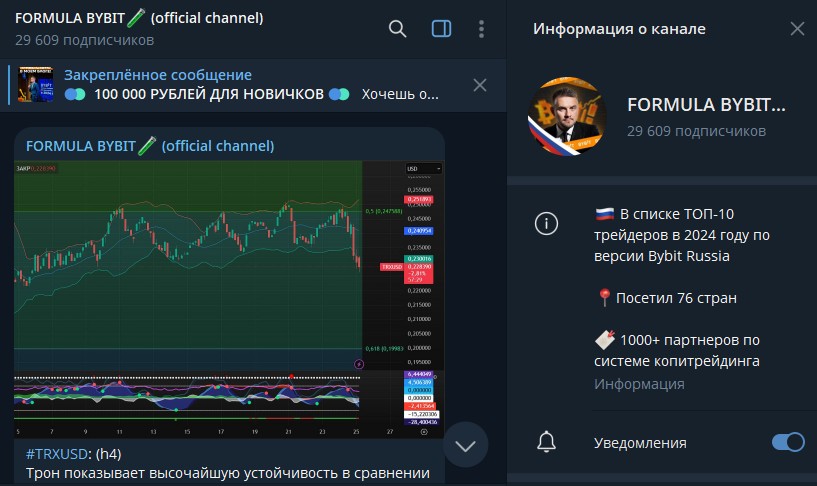The height and width of the screenshot is (486, 817).
Task: Click the 1000+ партнеров description line
Action: 677,350
